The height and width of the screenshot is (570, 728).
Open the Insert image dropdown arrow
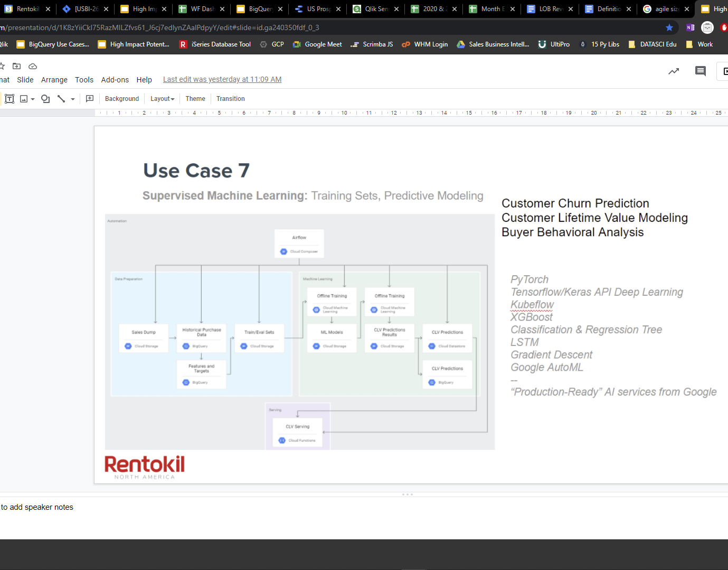point(33,99)
